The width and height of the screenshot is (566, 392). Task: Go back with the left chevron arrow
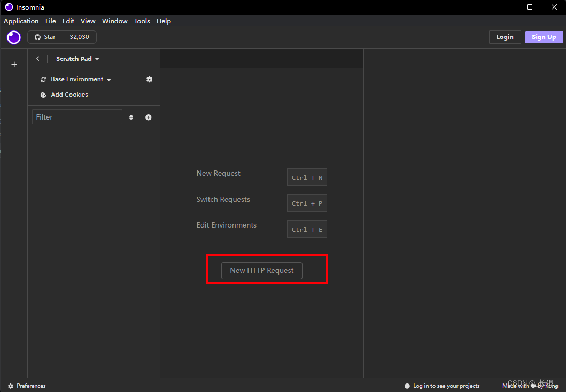click(37, 58)
